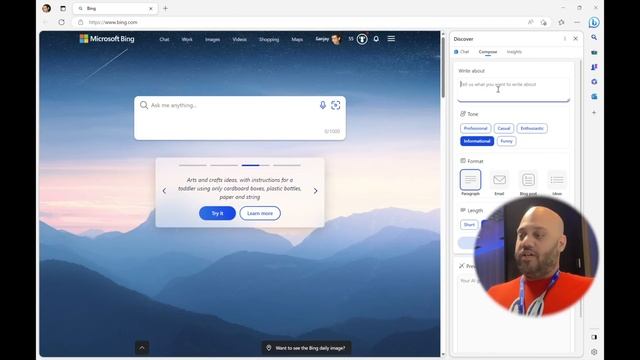Open Work in Bing navigation
Viewport: 640px width, 360px height.
coord(187,40)
